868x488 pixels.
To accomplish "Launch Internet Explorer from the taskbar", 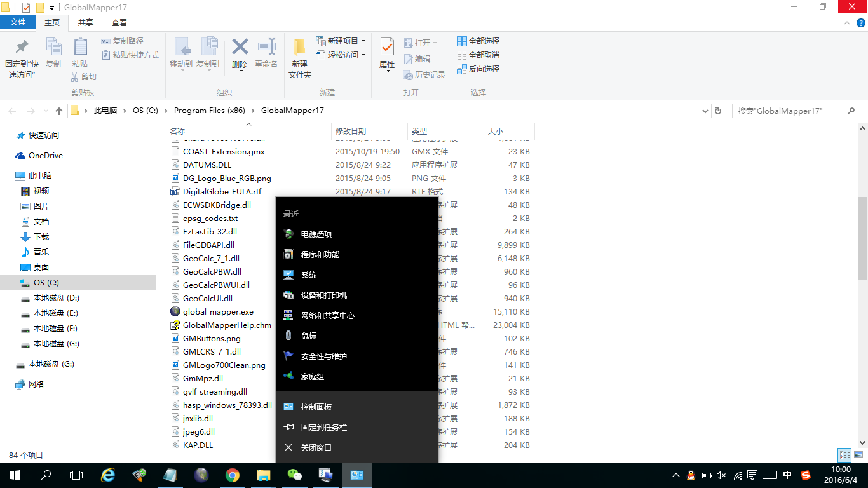I will coord(109,475).
